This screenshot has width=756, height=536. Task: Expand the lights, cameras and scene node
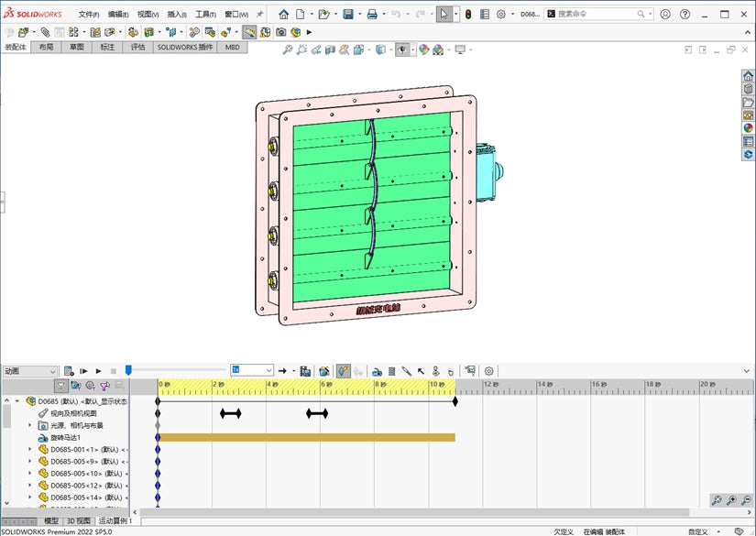[x=30, y=426]
